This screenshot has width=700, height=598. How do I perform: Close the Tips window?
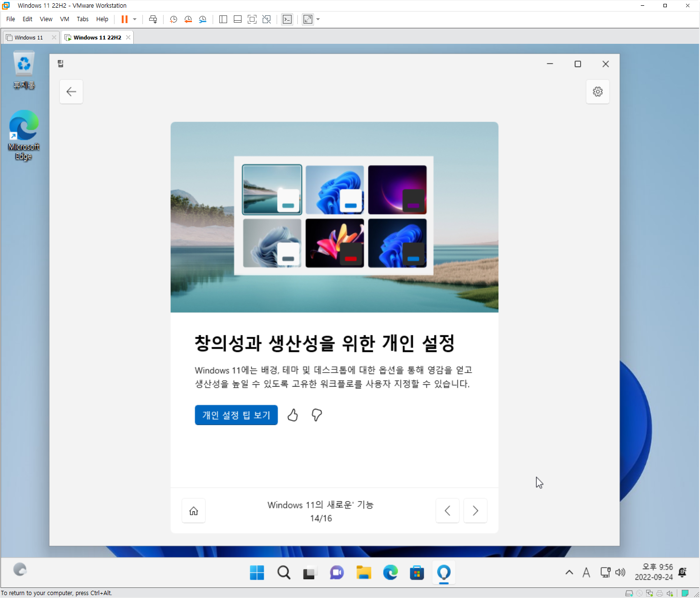(606, 64)
